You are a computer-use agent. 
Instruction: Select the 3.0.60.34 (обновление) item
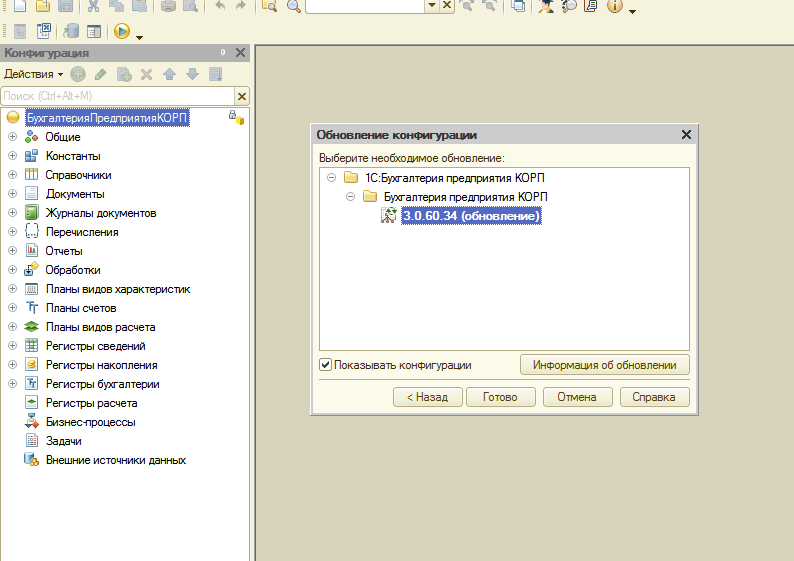(471, 216)
